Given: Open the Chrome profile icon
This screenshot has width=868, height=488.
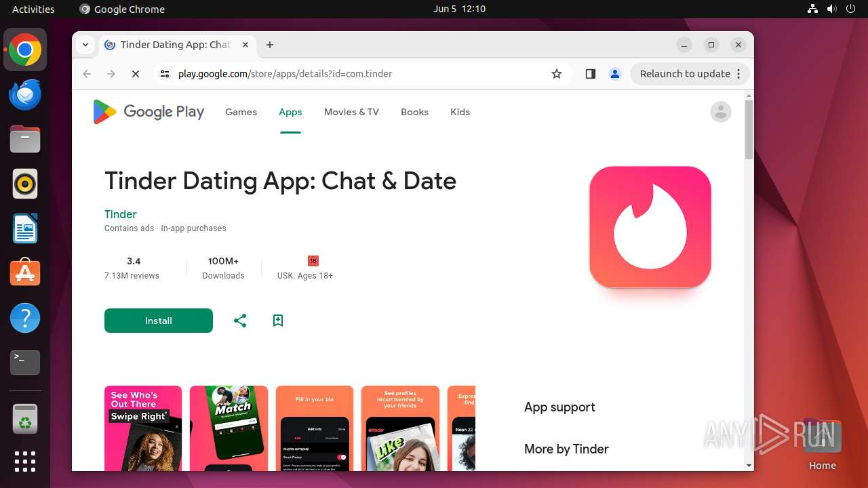Looking at the screenshot, I should point(615,74).
